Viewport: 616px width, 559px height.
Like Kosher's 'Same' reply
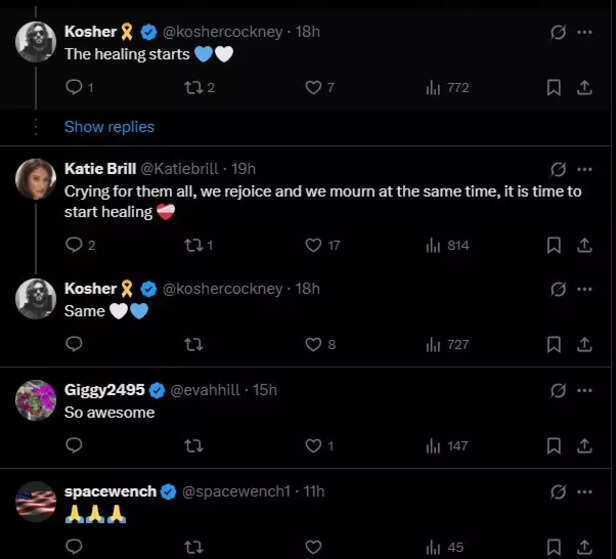[314, 345]
